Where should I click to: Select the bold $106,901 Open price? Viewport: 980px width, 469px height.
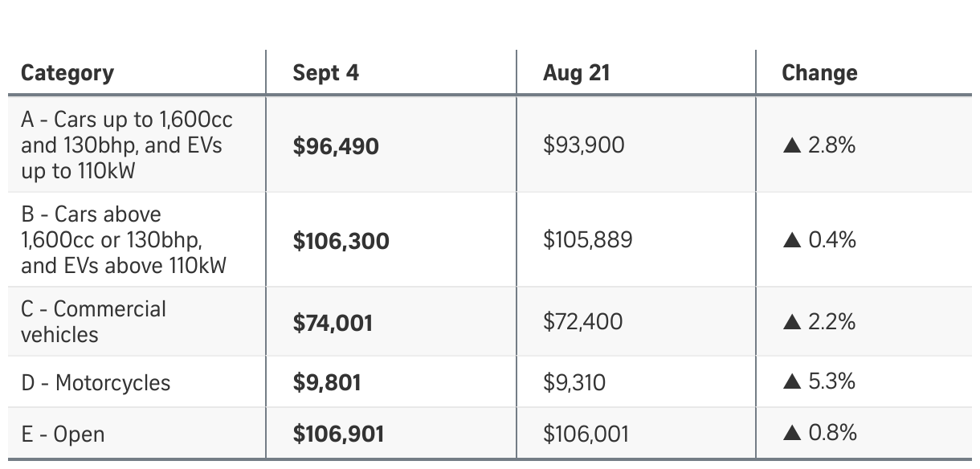pos(338,434)
